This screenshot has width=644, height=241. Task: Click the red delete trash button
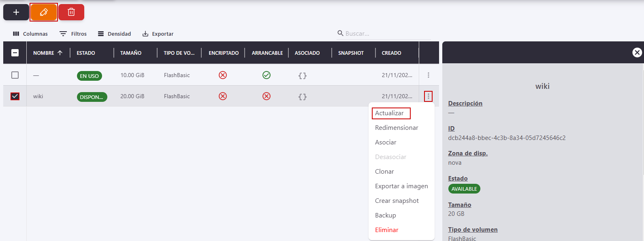tap(71, 12)
